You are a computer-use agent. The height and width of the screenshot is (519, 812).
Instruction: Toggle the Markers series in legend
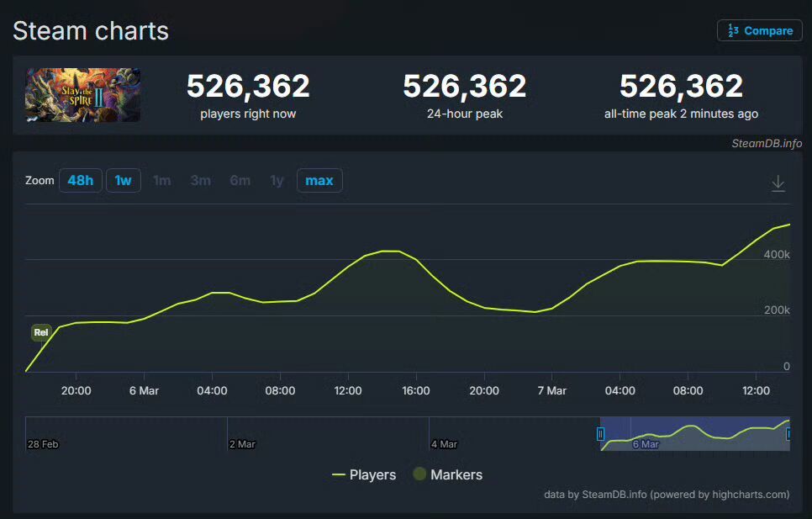pyautogui.click(x=448, y=474)
